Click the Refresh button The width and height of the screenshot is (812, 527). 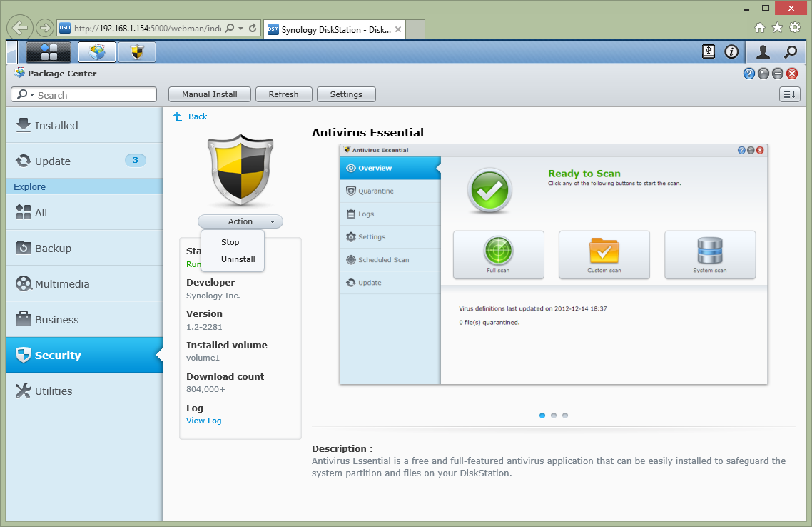point(284,94)
